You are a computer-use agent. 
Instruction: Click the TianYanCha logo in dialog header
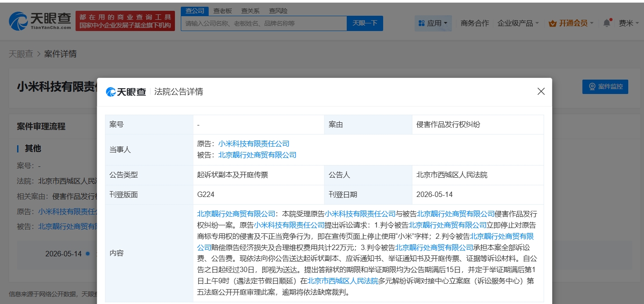pyautogui.click(x=126, y=92)
